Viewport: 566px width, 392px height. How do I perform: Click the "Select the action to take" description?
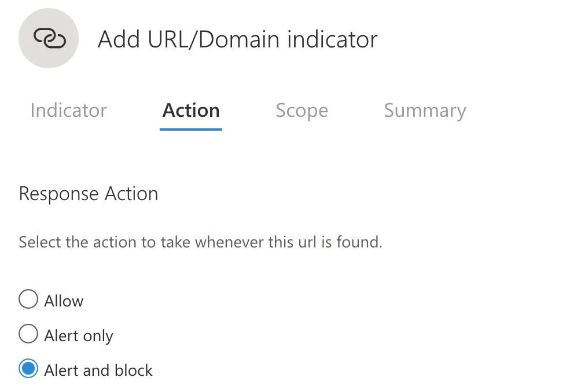[200, 242]
